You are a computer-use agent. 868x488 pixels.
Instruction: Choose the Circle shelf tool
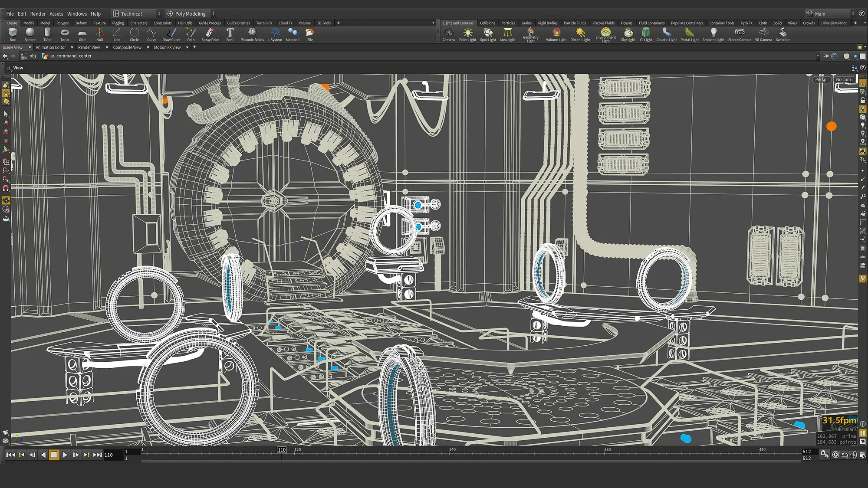tap(135, 34)
